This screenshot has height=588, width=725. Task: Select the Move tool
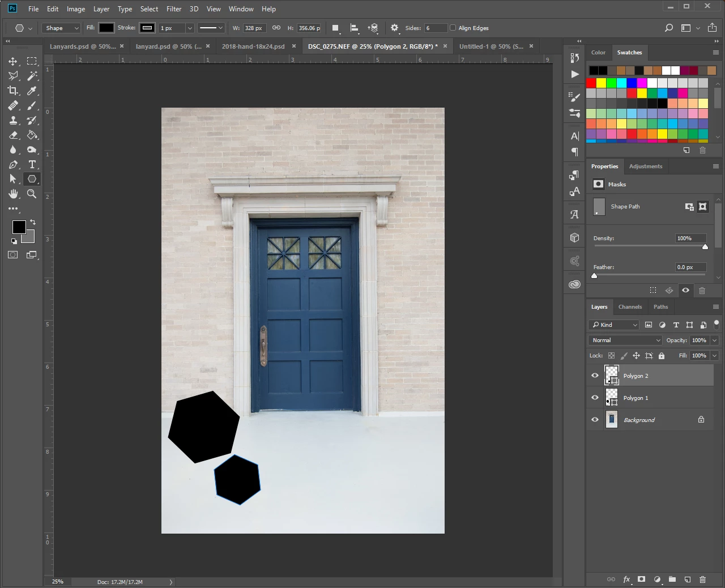13,61
